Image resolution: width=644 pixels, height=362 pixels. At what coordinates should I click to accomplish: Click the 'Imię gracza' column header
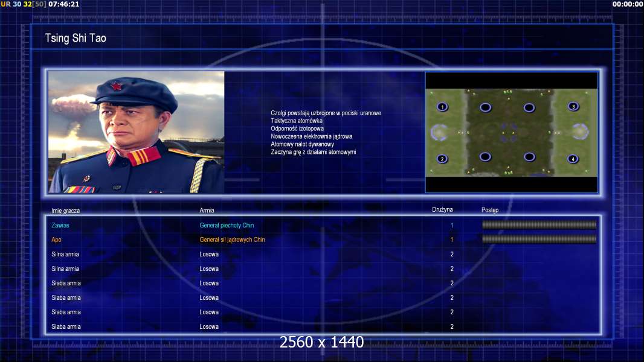(66, 211)
